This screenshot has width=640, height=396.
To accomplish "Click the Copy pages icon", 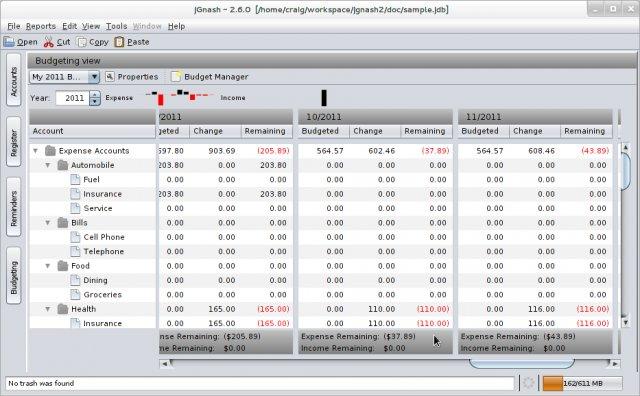I will click(x=82, y=42).
